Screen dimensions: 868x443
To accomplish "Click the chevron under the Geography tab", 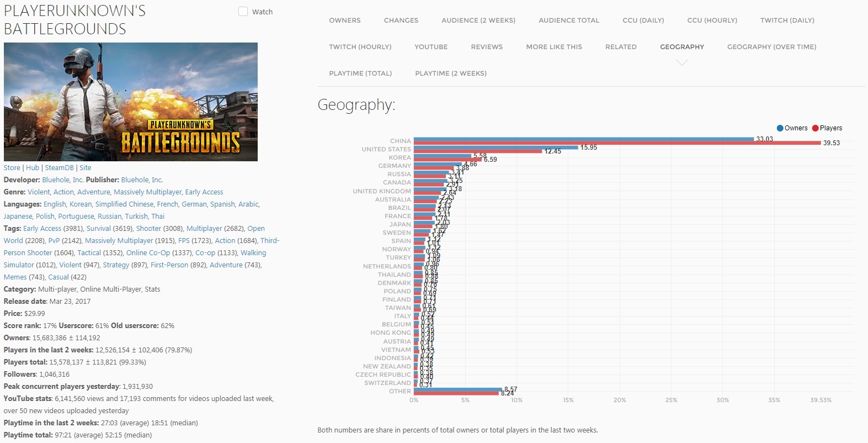I will (682, 62).
